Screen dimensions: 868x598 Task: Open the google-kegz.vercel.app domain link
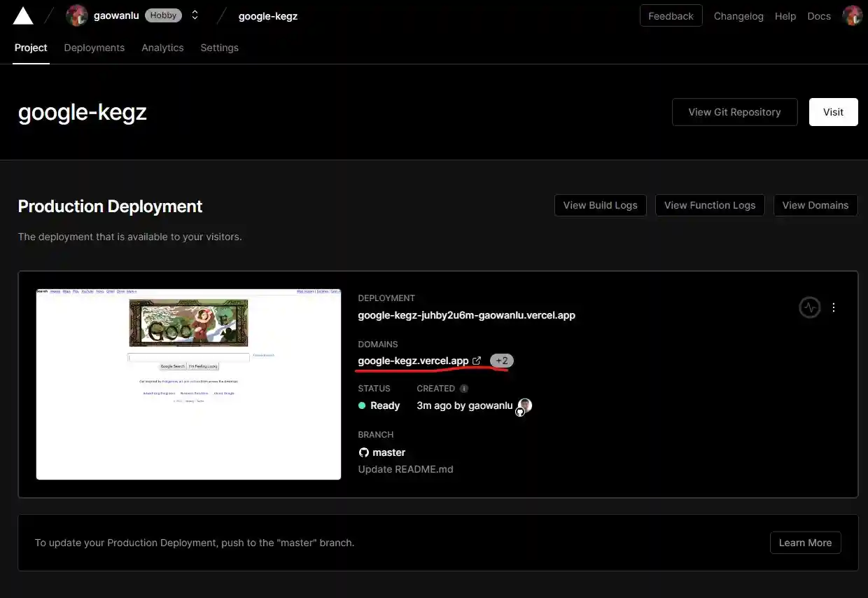[x=413, y=361]
